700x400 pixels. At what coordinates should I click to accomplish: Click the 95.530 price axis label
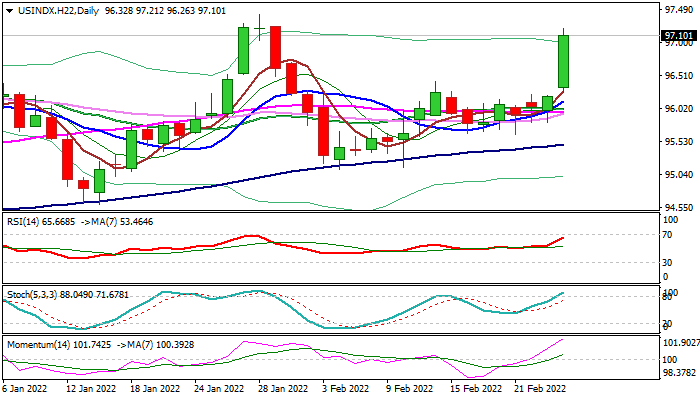pyautogui.click(x=679, y=142)
